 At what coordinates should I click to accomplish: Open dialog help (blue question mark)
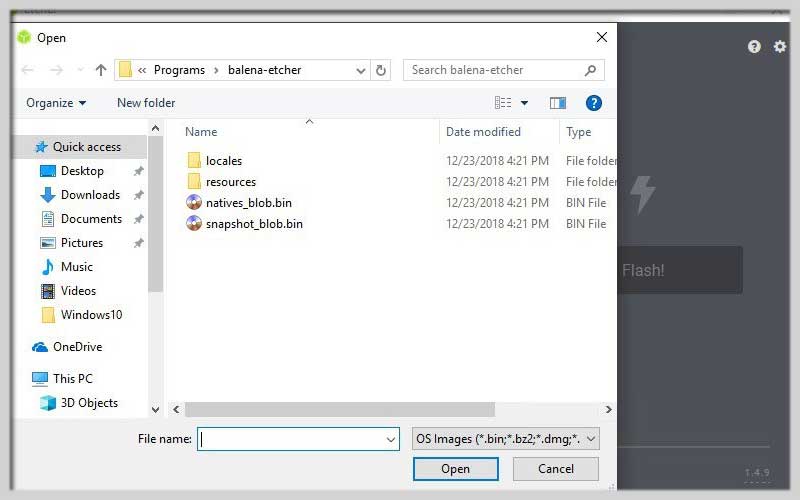point(593,103)
